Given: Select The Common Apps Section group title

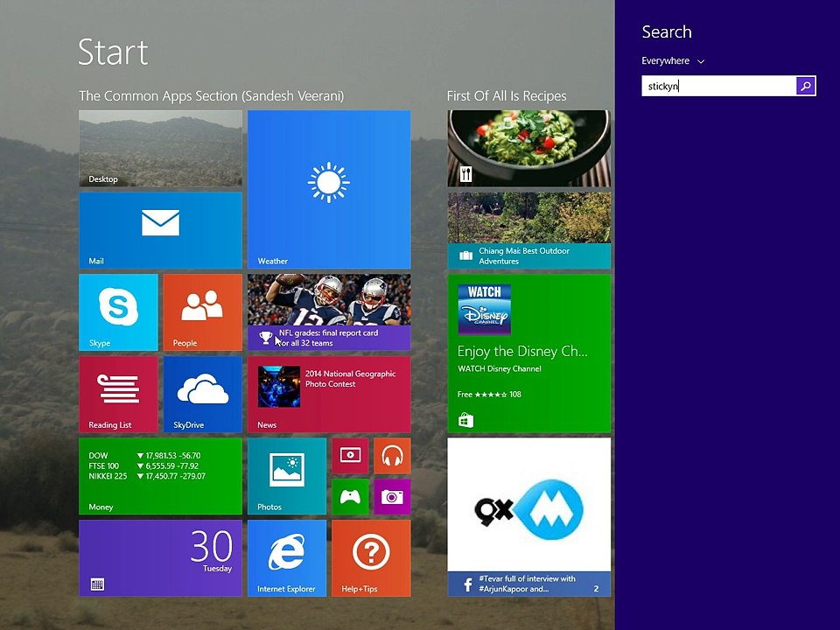Looking at the screenshot, I should [x=211, y=96].
